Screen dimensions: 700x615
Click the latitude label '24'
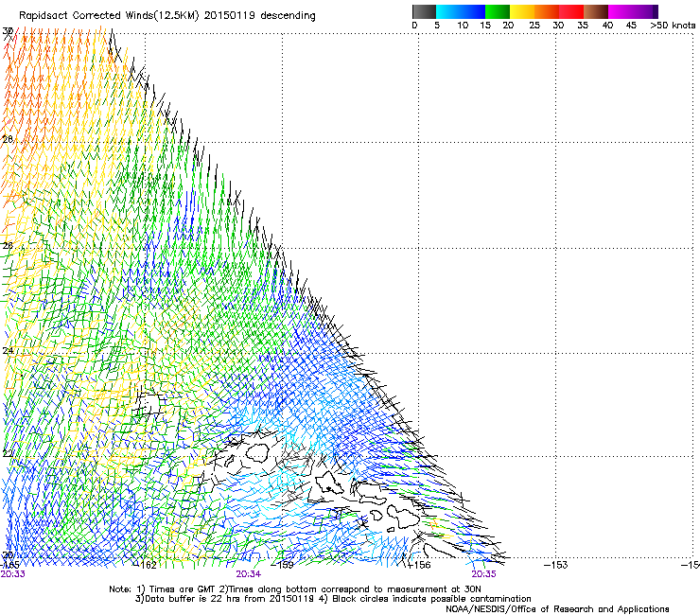(8, 351)
